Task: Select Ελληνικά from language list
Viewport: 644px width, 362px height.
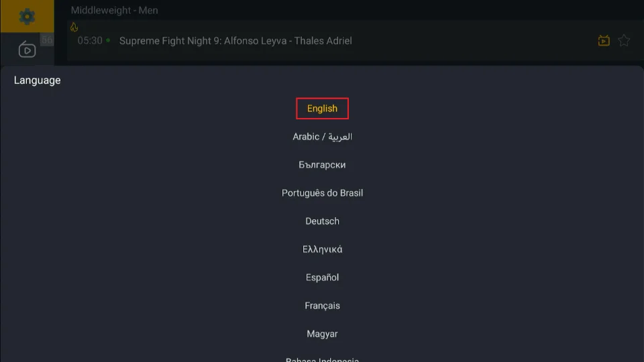Action: [323, 249]
